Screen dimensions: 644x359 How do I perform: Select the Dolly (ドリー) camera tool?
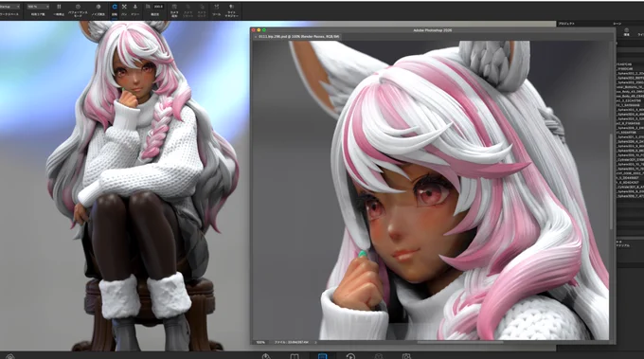(x=135, y=7)
